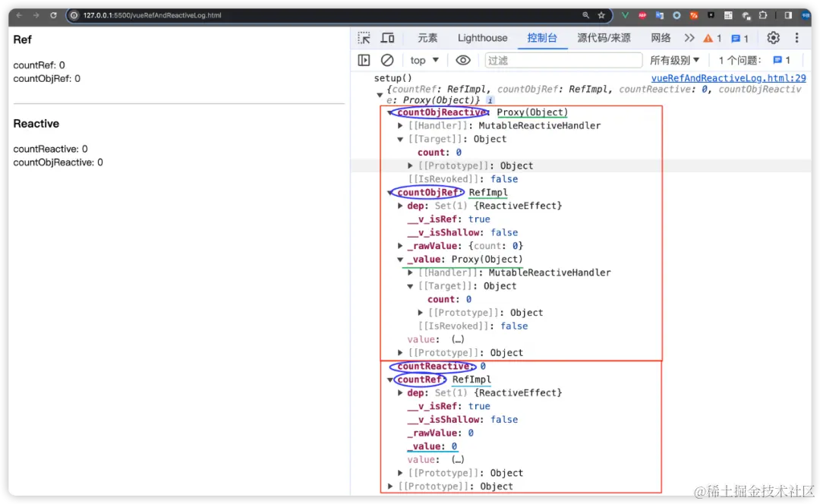
Task: Open the Vue devtools extension icon
Action: pyautogui.click(x=625, y=15)
